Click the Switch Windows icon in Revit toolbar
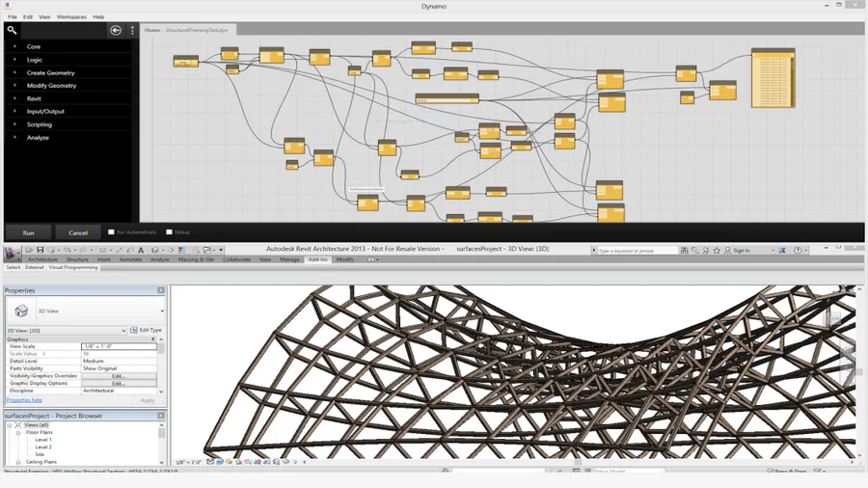 pyautogui.click(x=207, y=250)
